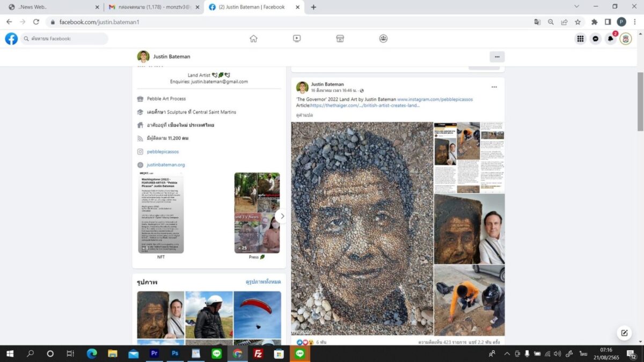Viewport: 644px width, 362px height.
Task: Open profile three-dot options button
Action: (x=497, y=57)
